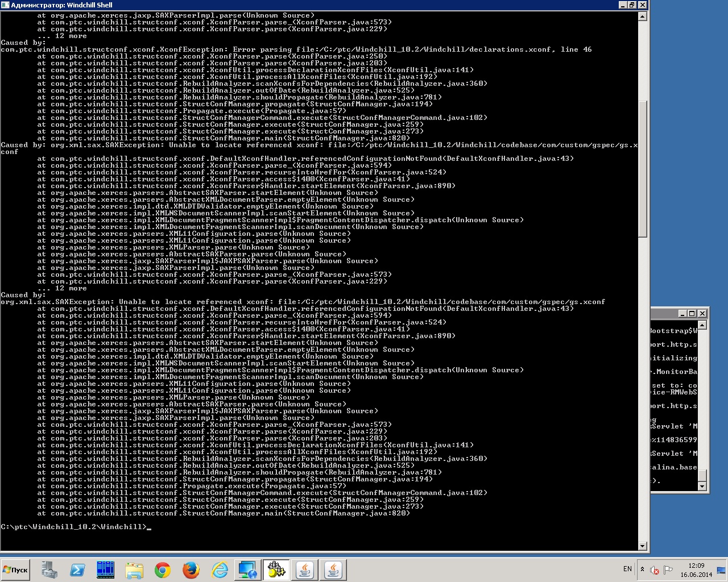Click the blue monitor icon beside the clock
Screen dimensions: 728x582
point(721,570)
